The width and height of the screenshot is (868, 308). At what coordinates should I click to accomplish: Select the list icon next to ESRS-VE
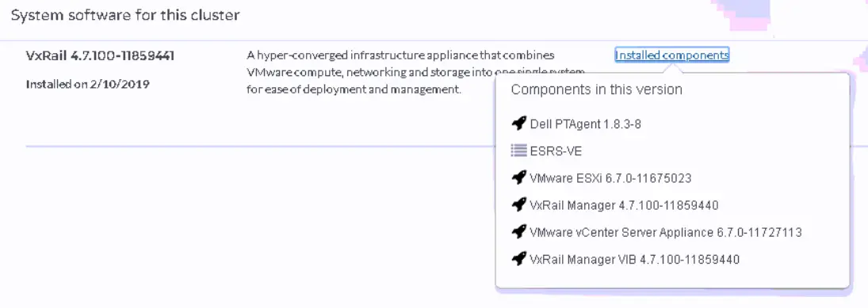tap(518, 150)
